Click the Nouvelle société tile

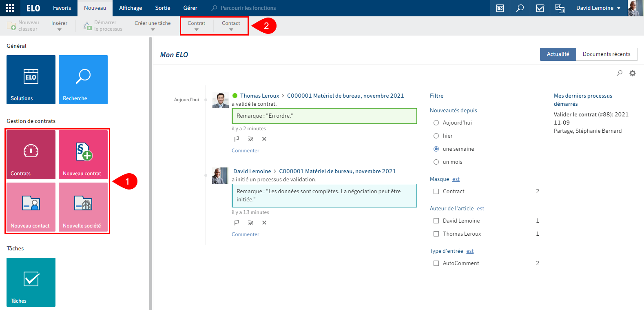coord(83,207)
